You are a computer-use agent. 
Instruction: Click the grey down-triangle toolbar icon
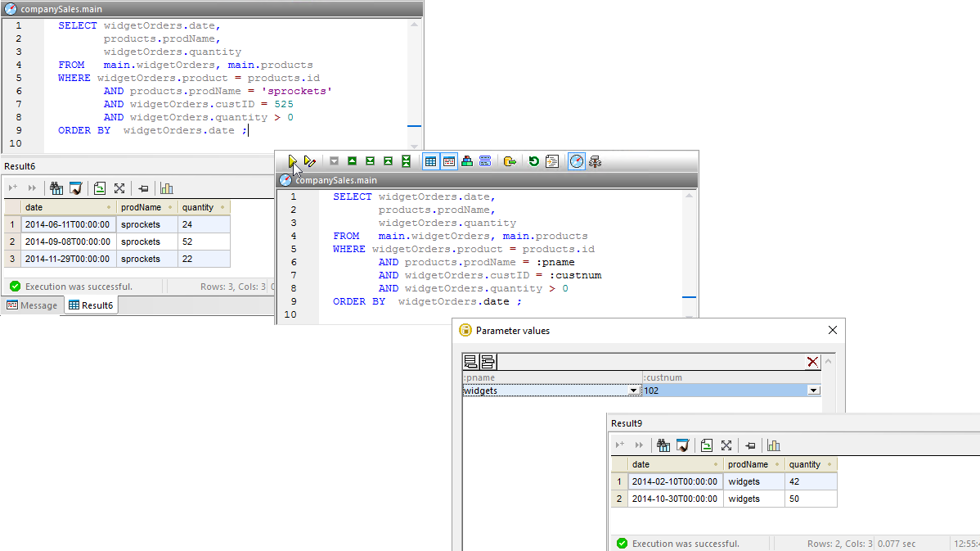(335, 161)
